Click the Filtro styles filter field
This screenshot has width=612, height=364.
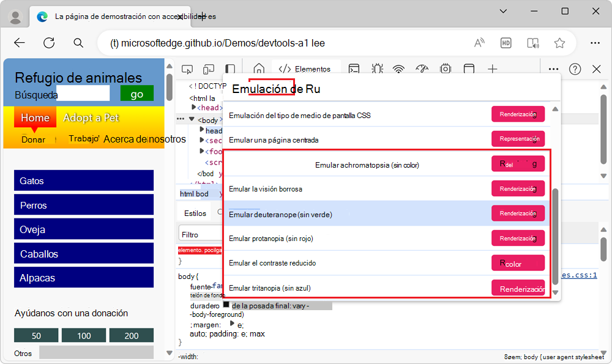(200, 234)
